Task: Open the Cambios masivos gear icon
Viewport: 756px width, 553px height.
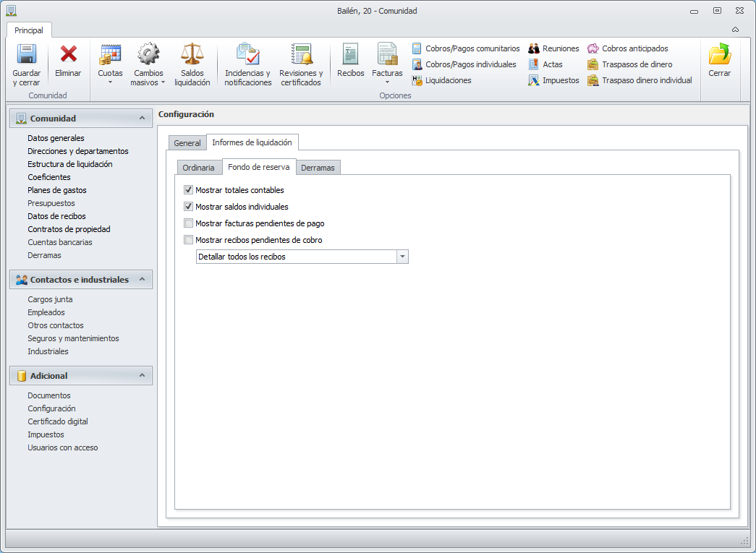Action: 148,53
